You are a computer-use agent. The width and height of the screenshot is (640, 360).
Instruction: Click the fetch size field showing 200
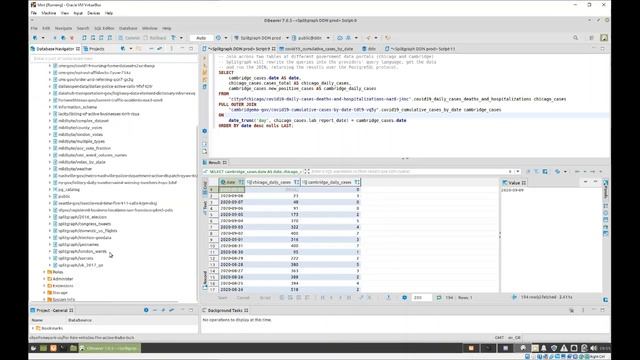[421, 298]
